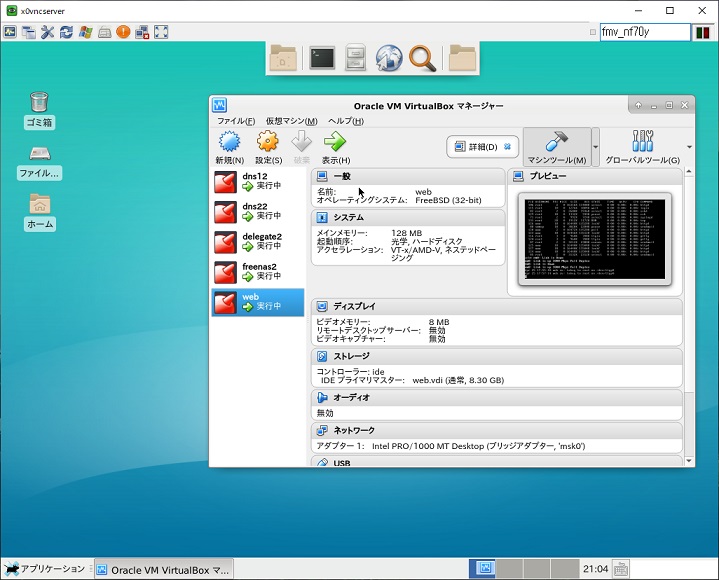Click the keyboard icon in VNC toolbar
The height and width of the screenshot is (580, 719).
[x=105, y=32]
